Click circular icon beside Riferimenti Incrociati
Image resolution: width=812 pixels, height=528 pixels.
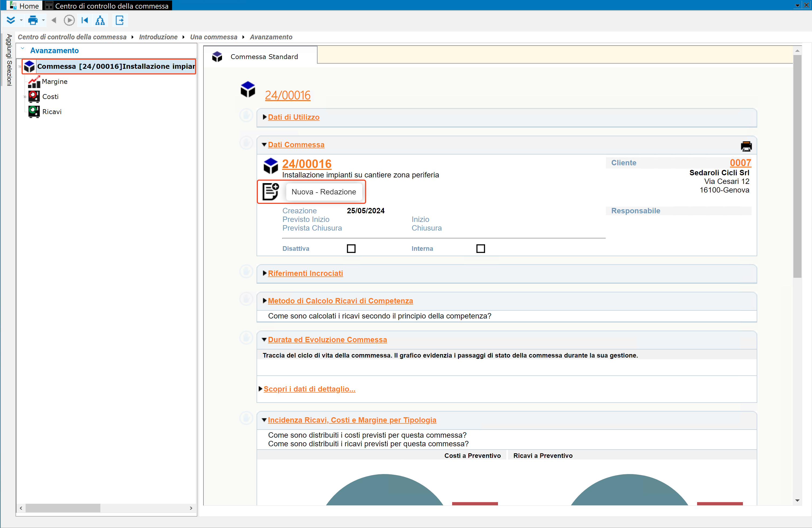(x=246, y=272)
